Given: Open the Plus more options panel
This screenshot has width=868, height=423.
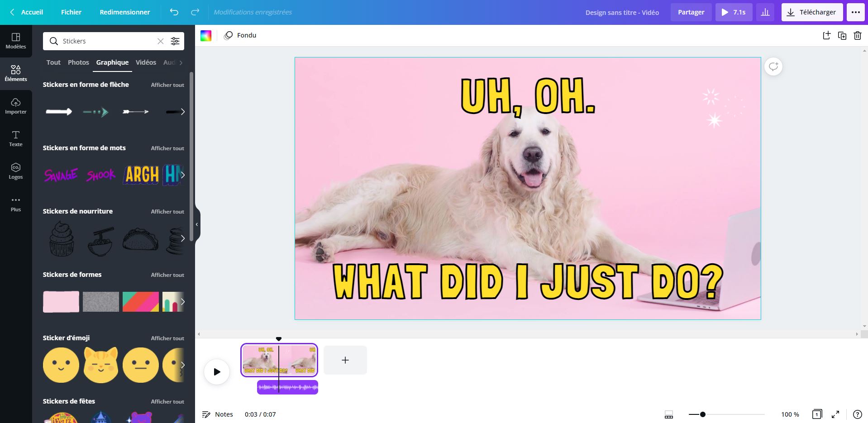Looking at the screenshot, I should click(16, 204).
